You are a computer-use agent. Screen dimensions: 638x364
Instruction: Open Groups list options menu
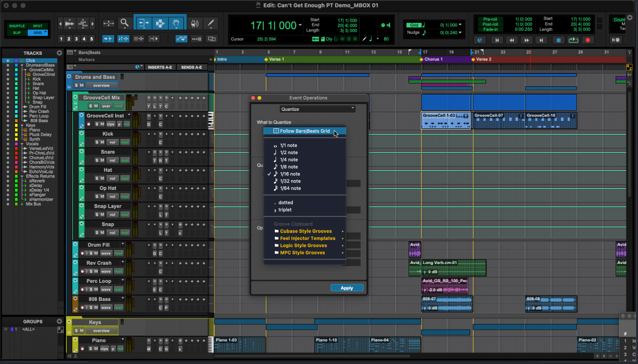coord(59,321)
